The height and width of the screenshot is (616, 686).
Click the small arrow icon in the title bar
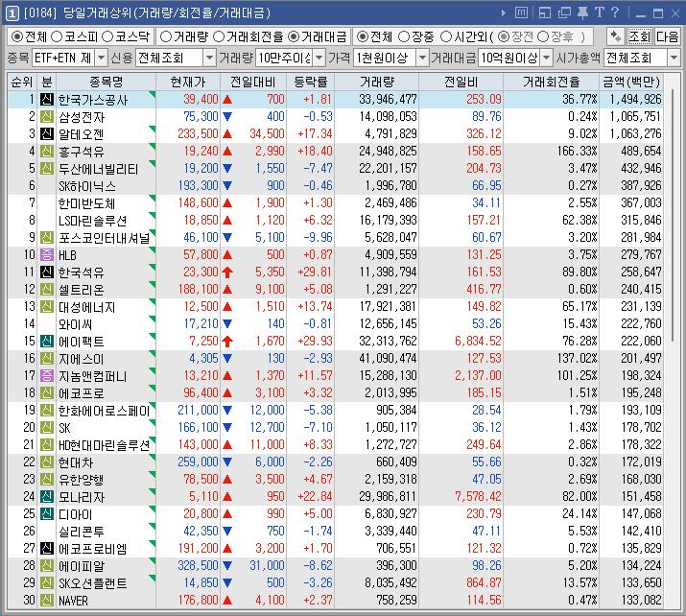(504, 13)
